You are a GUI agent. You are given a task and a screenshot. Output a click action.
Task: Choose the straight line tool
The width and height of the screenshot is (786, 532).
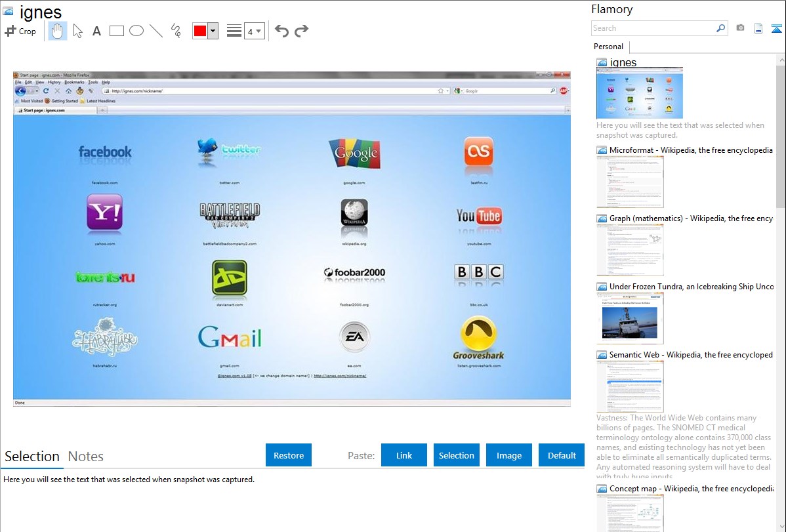[156, 31]
